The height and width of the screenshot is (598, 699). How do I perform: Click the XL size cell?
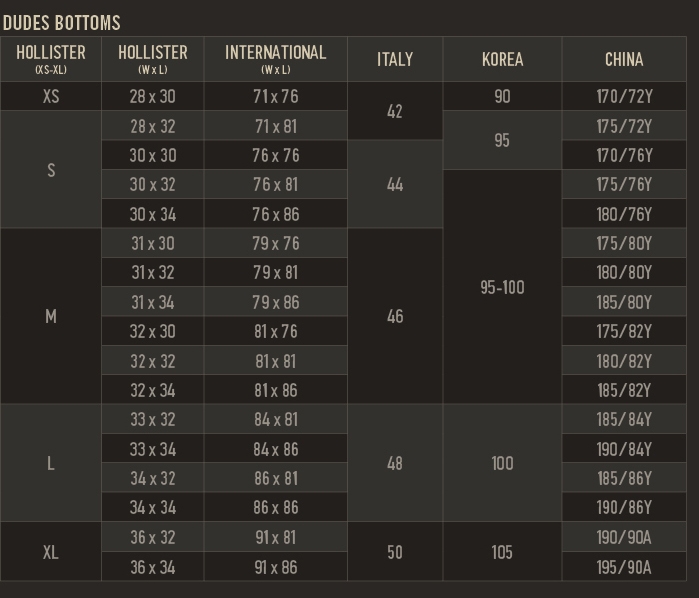[51, 551]
